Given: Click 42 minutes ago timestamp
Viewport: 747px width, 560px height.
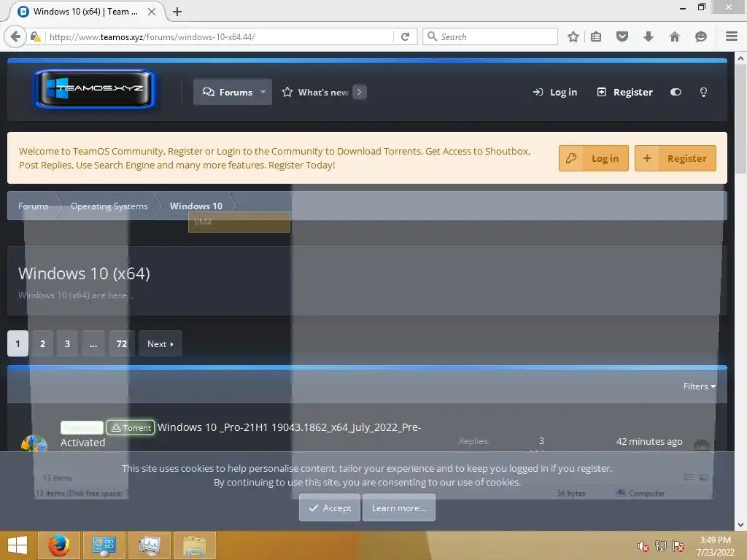Looking at the screenshot, I should pos(649,441).
